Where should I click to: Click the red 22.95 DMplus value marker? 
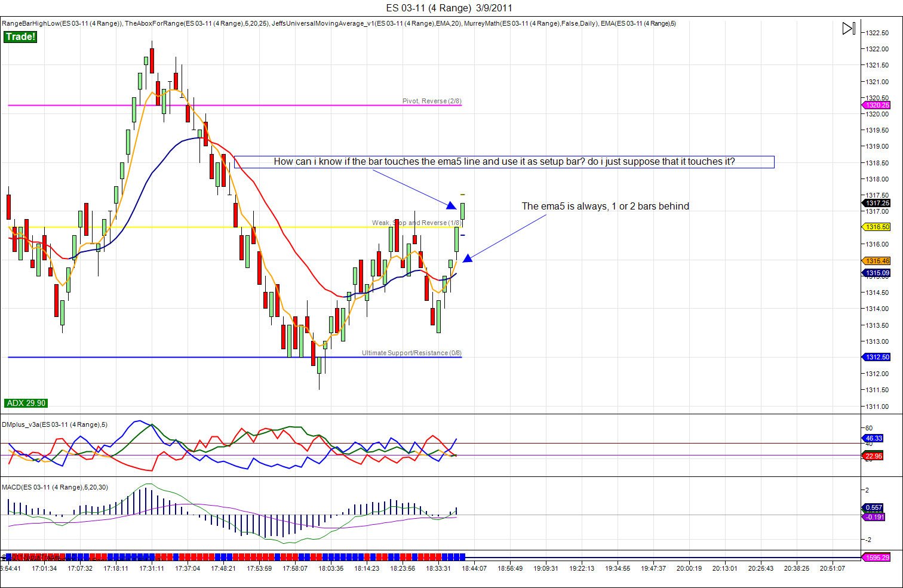click(873, 456)
